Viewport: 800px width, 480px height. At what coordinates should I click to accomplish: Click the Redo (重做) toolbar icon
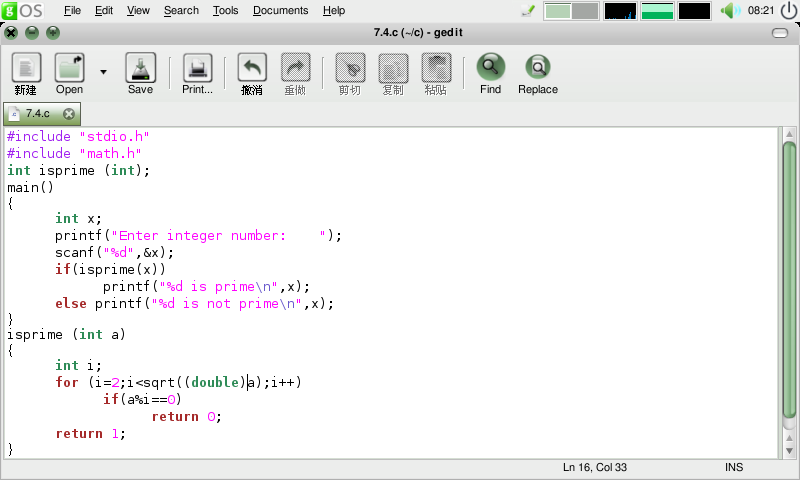(x=295, y=68)
